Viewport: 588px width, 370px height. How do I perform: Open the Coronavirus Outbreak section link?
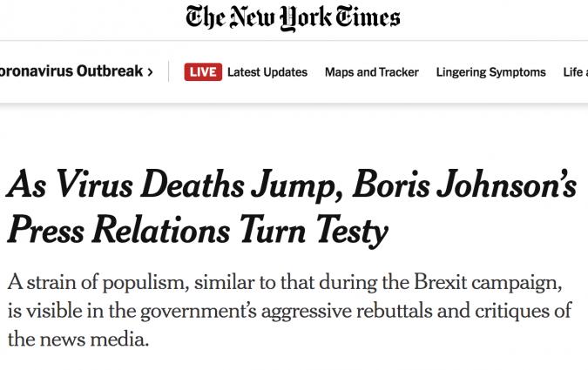pyautogui.click(x=70, y=72)
